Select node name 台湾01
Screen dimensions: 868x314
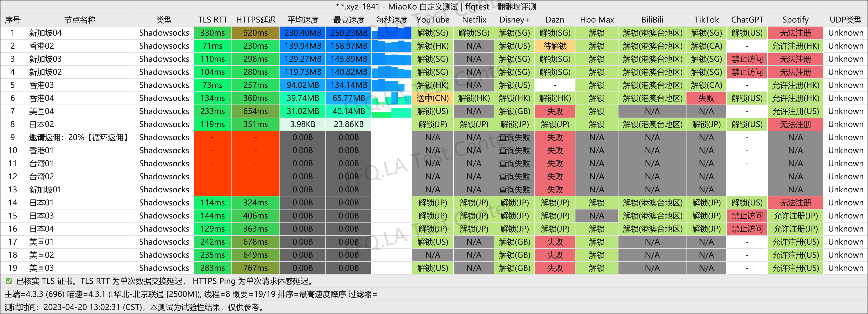(41, 163)
